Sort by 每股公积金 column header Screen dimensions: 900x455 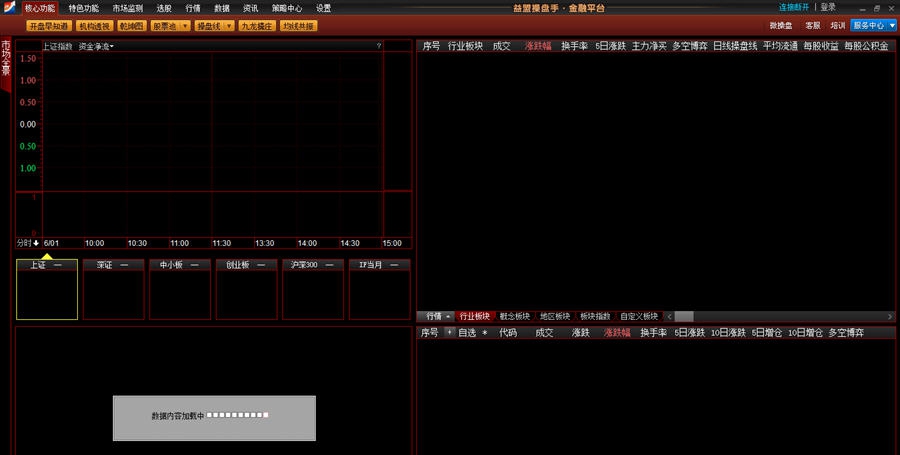click(866, 46)
